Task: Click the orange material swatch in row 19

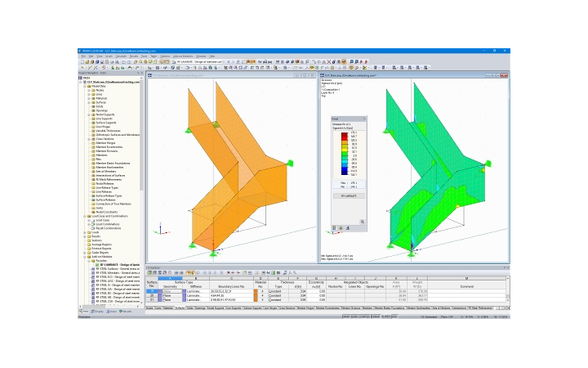Action: point(256,291)
